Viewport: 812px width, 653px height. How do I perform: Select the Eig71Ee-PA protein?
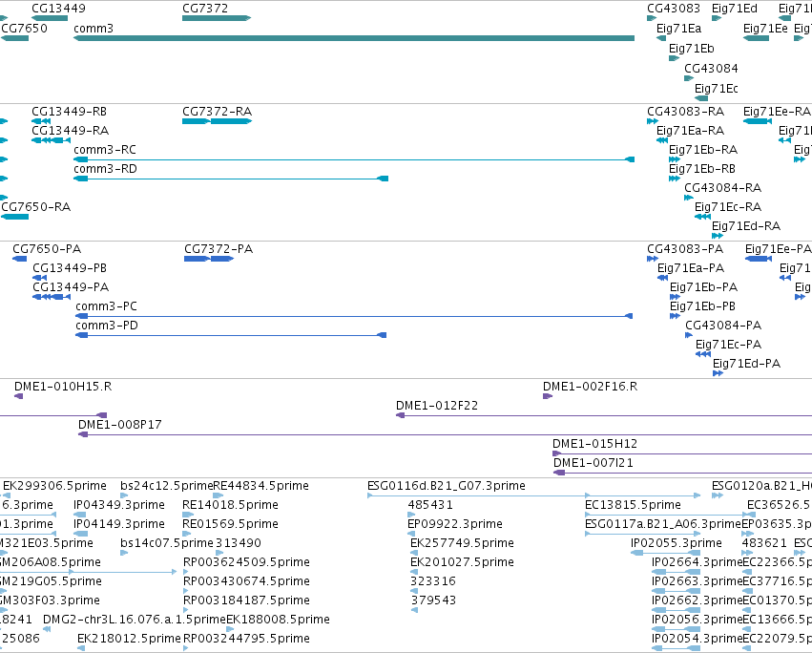pyautogui.click(x=759, y=259)
